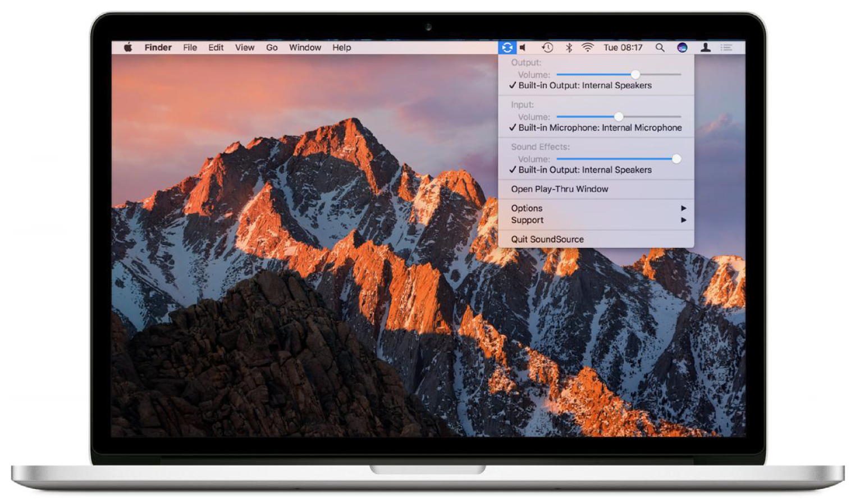The image size is (851, 504).
Task: Click the user account silhouette icon
Action: coord(705,48)
